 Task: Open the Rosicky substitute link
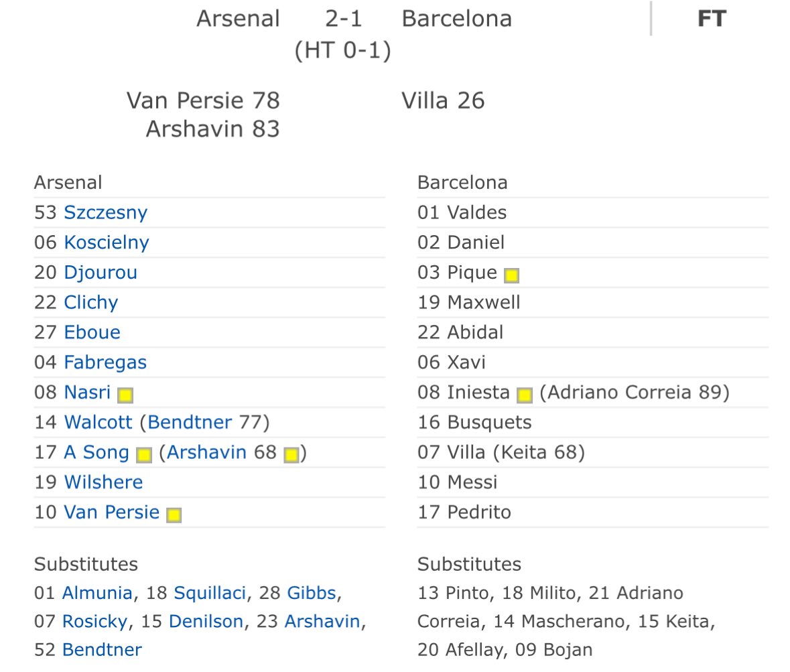tap(94, 621)
